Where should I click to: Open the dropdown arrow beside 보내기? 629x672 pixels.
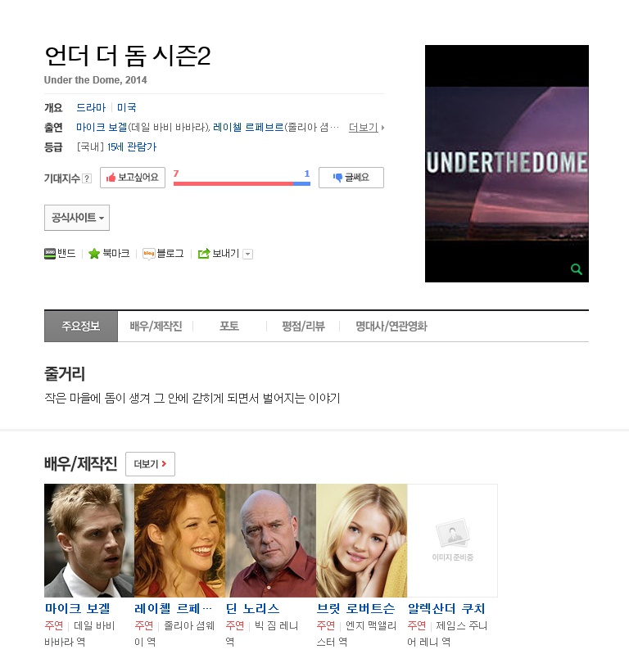[x=248, y=254]
